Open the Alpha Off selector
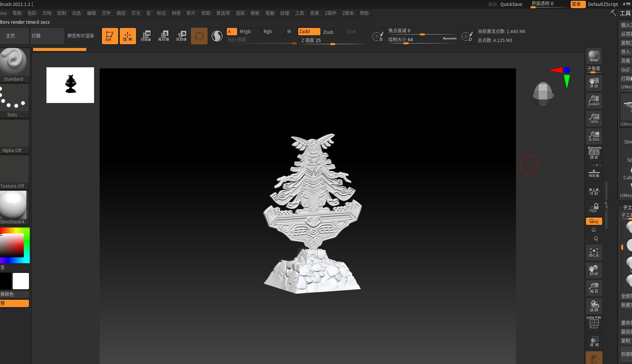 pyautogui.click(x=14, y=136)
